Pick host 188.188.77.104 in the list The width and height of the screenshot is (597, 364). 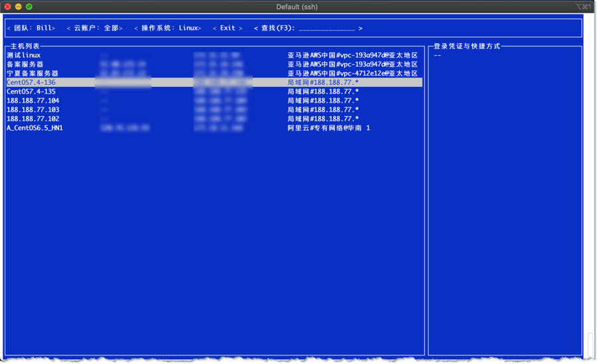coord(33,101)
